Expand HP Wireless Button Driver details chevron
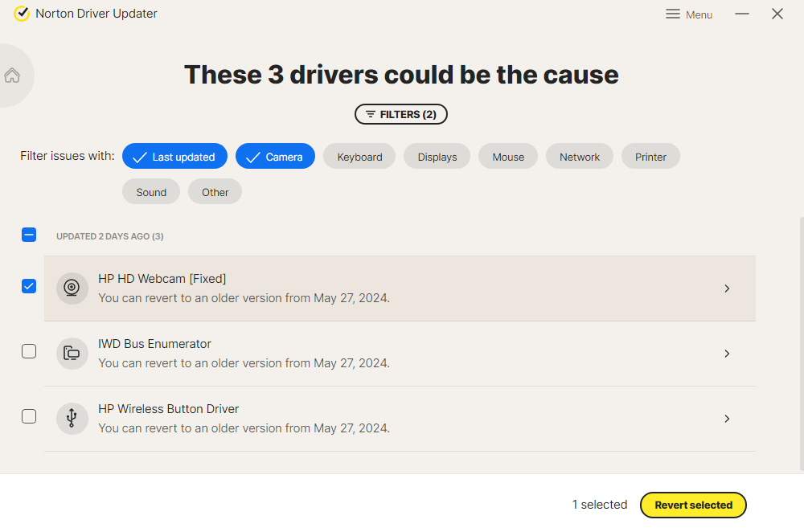This screenshot has height=532, width=804. [x=727, y=419]
